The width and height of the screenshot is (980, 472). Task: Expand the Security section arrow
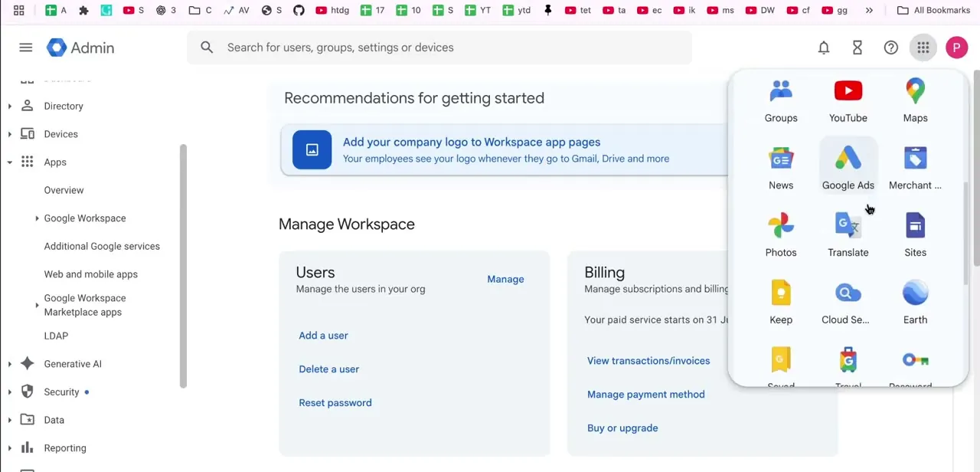pos(9,392)
